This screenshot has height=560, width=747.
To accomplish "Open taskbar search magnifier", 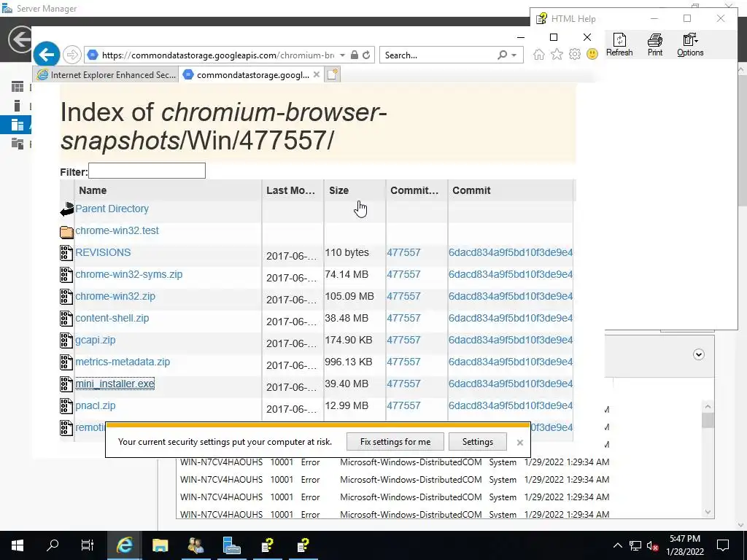I will tap(53, 545).
